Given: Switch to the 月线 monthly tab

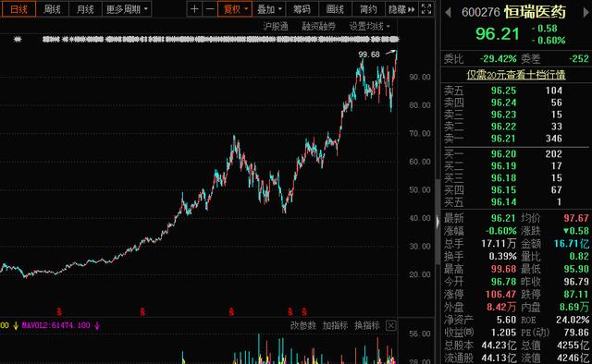Looking at the screenshot, I should click(85, 8).
